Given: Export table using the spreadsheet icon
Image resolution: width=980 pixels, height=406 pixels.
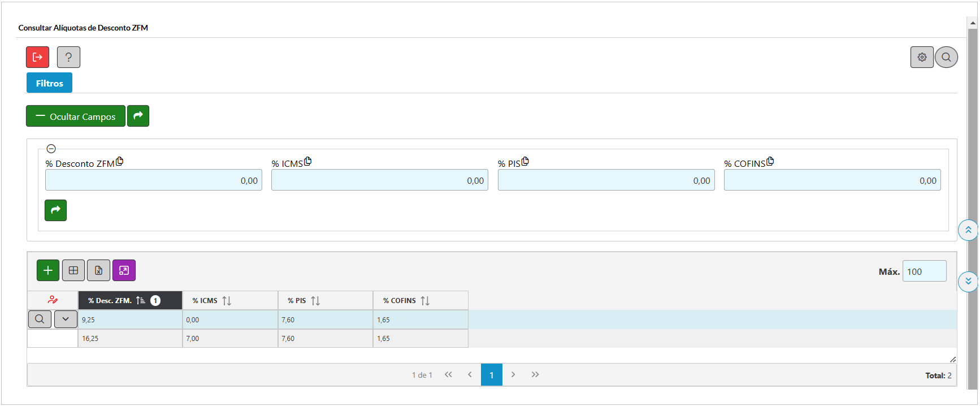Looking at the screenshot, I should [x=98, y=270].
